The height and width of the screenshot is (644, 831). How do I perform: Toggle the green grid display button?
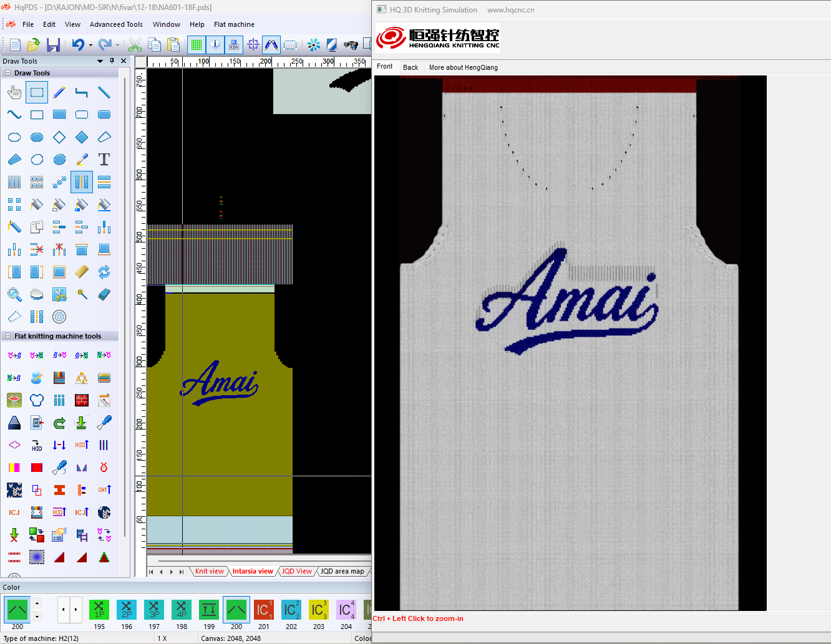tap(197, 45)
